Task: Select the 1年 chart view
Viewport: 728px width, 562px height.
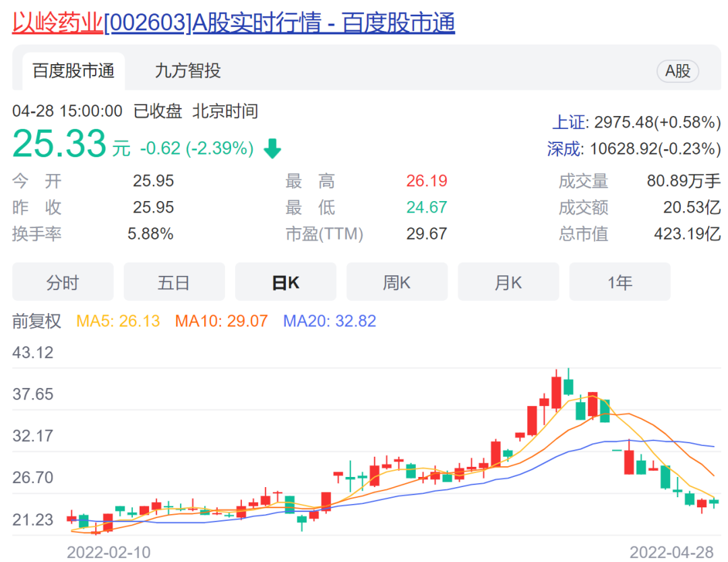Action: (x=619, y=282)
